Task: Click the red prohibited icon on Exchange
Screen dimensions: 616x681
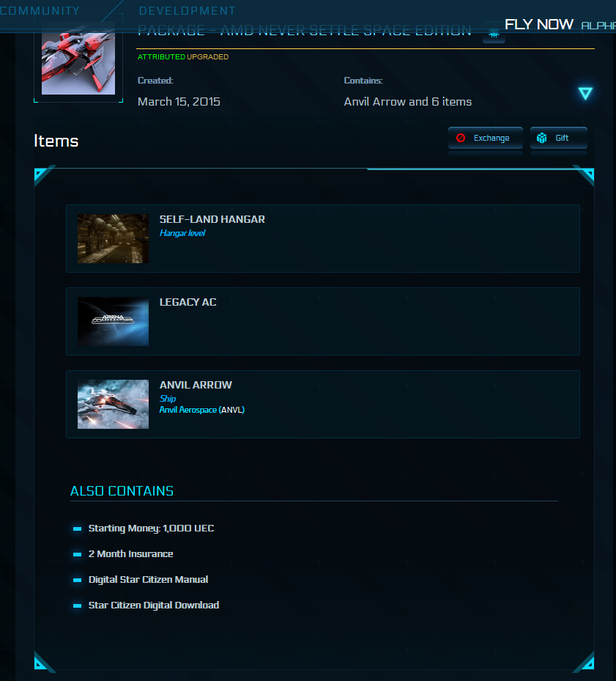Action: pos(461,138)
